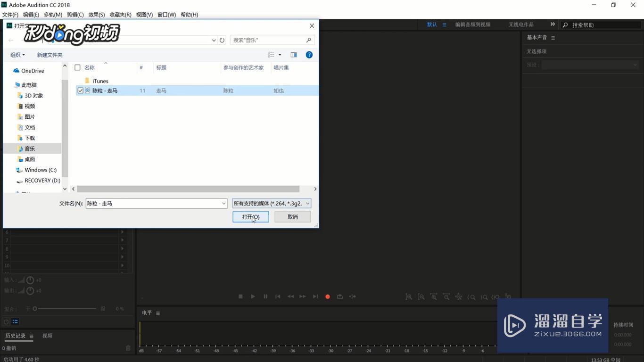Uncheck the 陈粒 - 走马 file checkbox

coord(80,90)
